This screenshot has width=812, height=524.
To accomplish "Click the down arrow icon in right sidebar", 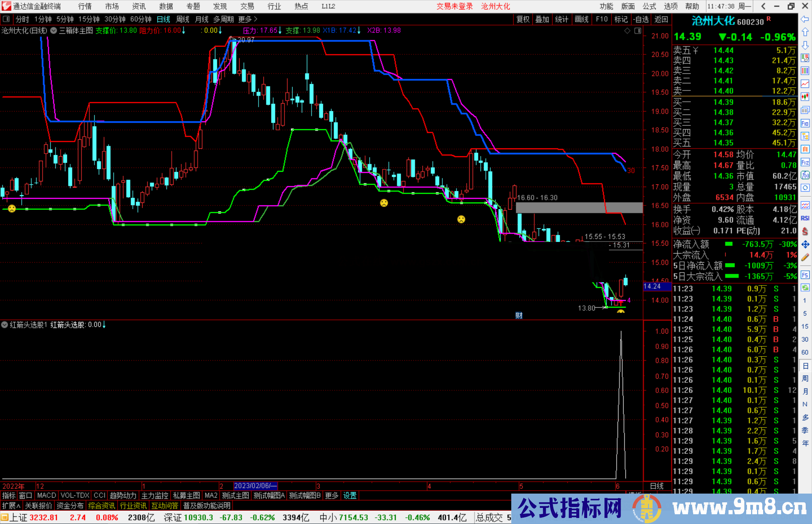I will pos(805,45).
